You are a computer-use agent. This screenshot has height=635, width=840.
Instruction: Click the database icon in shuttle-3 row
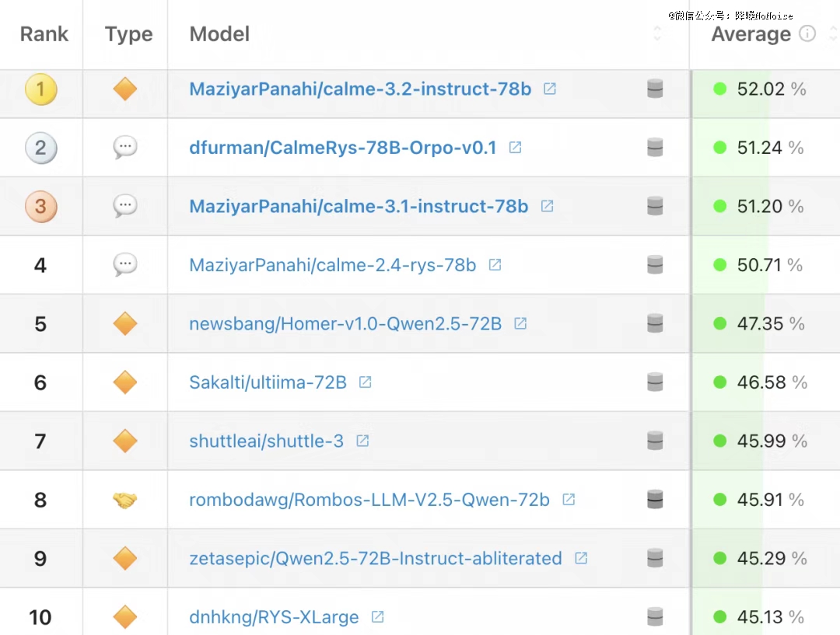point(655,441)
